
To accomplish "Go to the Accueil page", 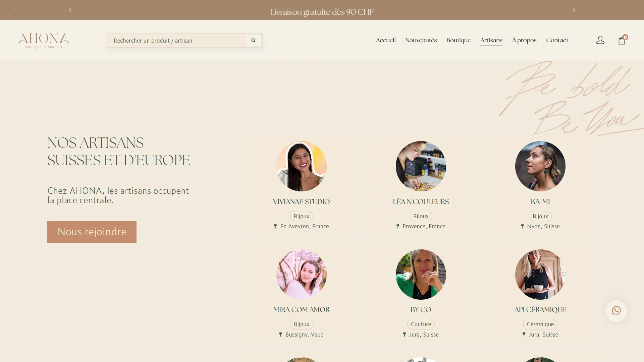I will coord(386,40).
